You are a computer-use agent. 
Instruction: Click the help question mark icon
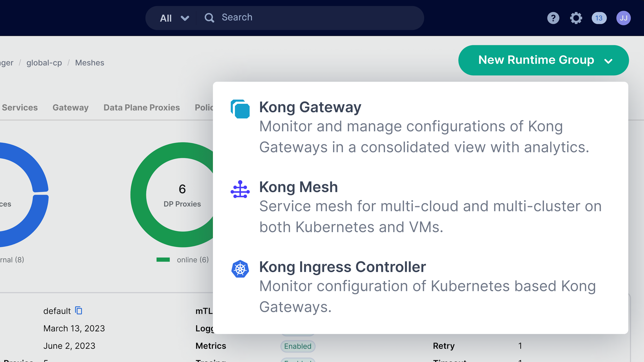553,18
